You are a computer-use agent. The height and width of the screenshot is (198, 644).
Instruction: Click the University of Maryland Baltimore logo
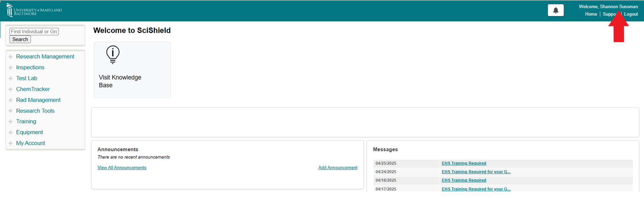click(x=34, y=10)
